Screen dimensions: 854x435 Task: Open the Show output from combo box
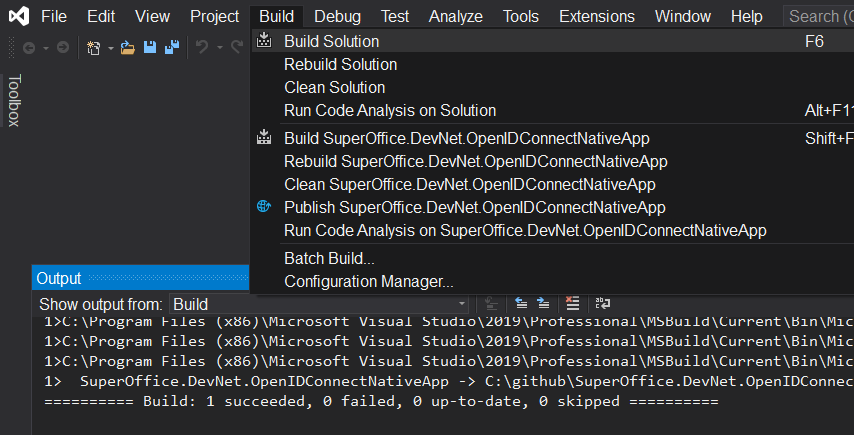(x=319, y=304)
